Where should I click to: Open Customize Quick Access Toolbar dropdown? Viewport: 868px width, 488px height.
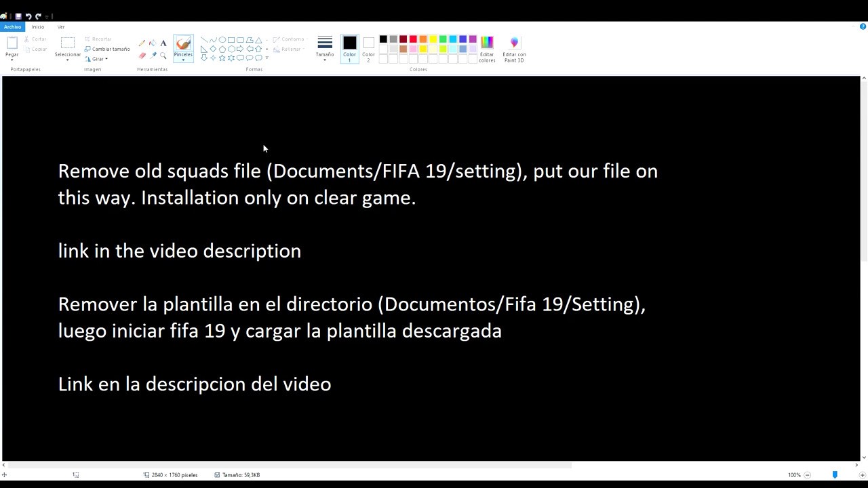coord(47,16)
